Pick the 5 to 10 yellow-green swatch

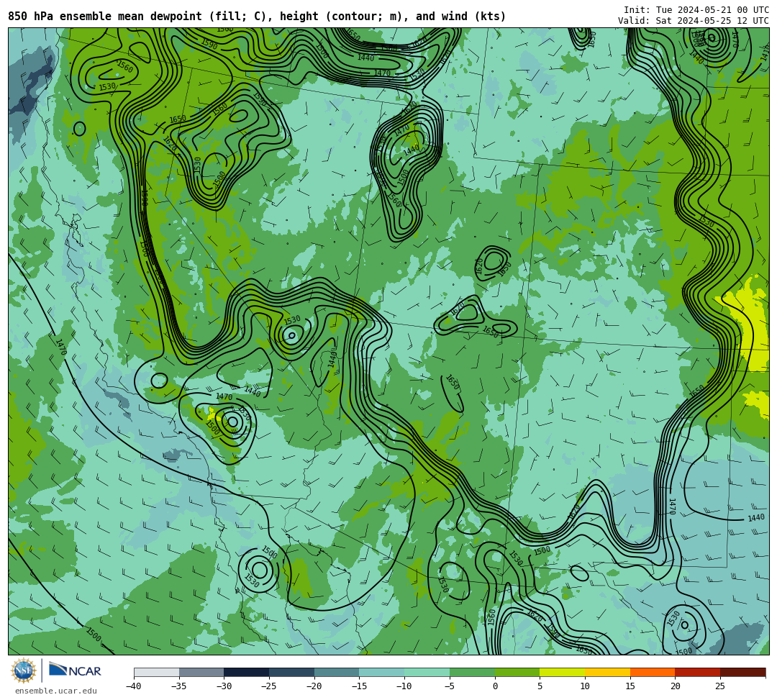[x=563, y=672]
